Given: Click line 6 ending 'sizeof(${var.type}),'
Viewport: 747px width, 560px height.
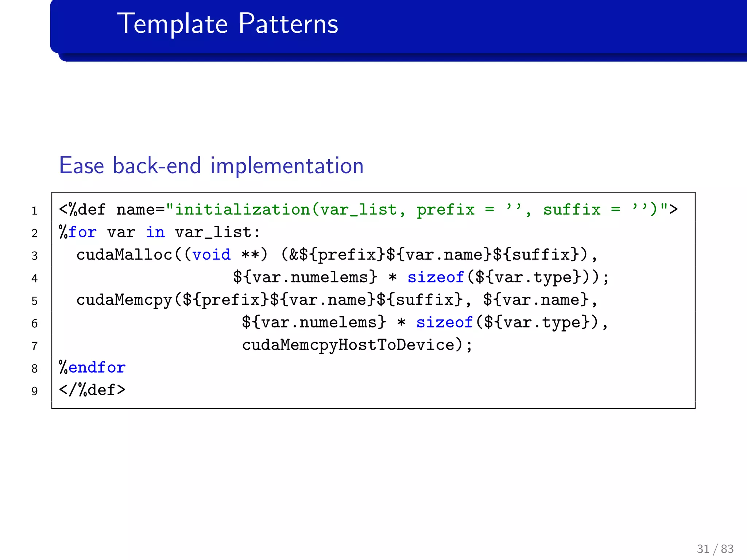Looking at the screenshot, I should tap(425, 323).
